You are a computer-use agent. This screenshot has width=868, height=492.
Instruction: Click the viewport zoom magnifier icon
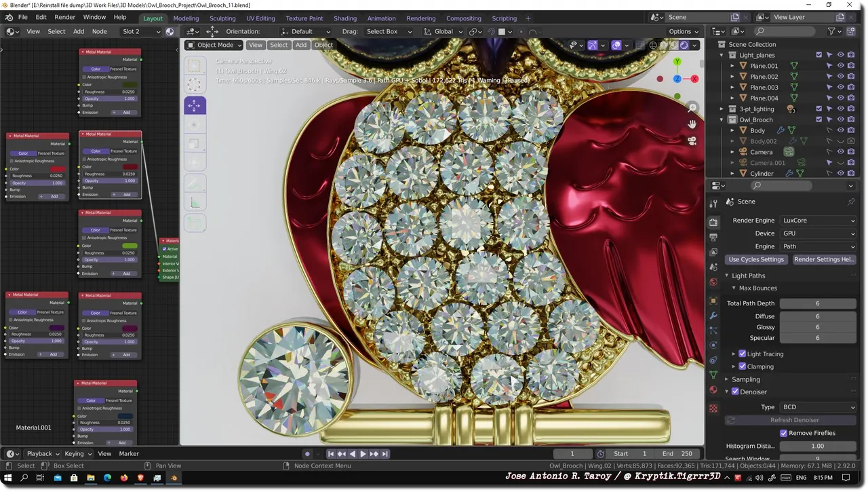point(692,108)
